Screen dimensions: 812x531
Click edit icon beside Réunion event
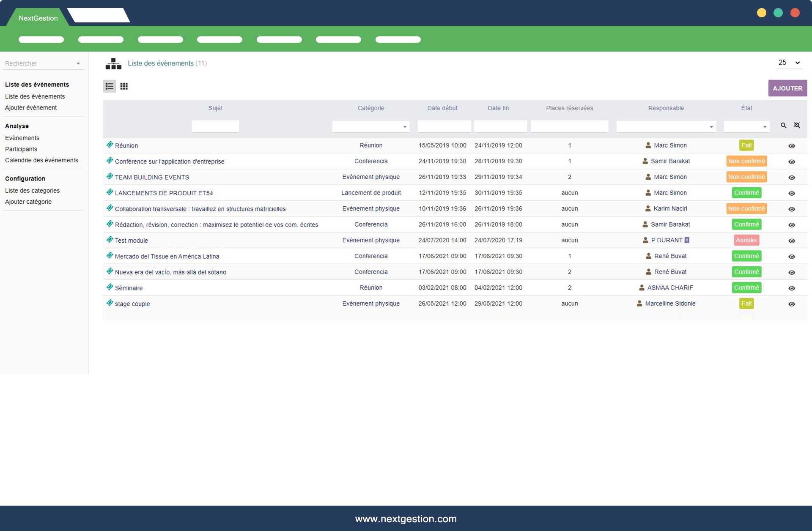tap(110, 145)
